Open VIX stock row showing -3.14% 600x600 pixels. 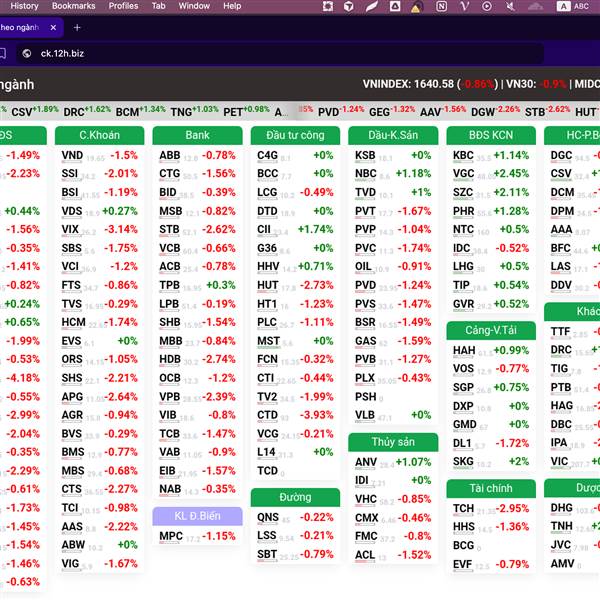(99, 230)
